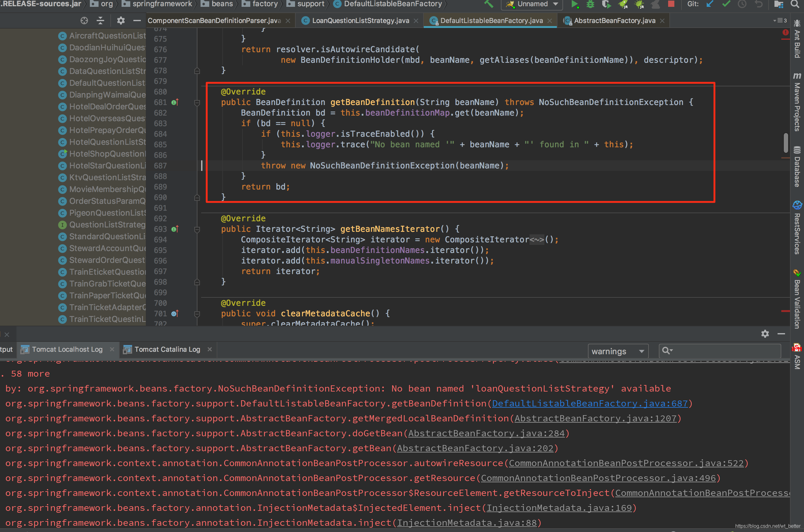
Task: Click the override gutter marker at line 693
Action: coord(175,229)
